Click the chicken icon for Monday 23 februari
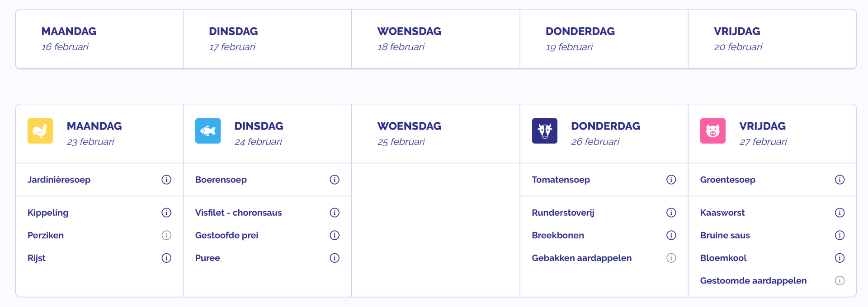Viewport: 868px width, 307px height. coord(40,131)
